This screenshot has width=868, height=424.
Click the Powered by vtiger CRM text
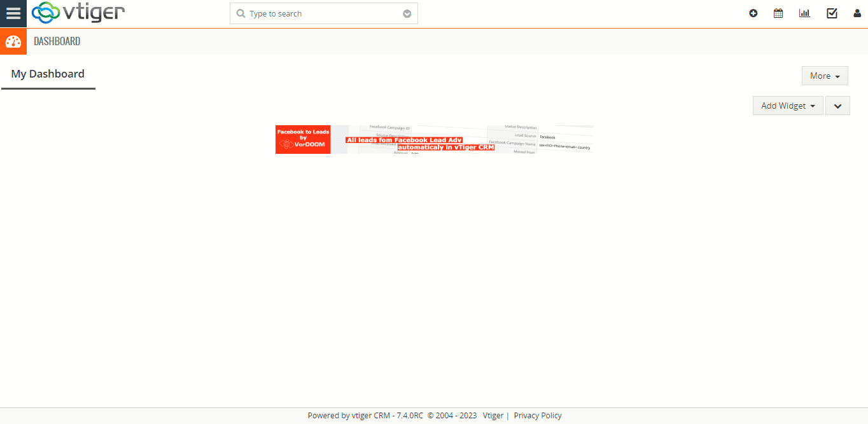tap(365, 416)
